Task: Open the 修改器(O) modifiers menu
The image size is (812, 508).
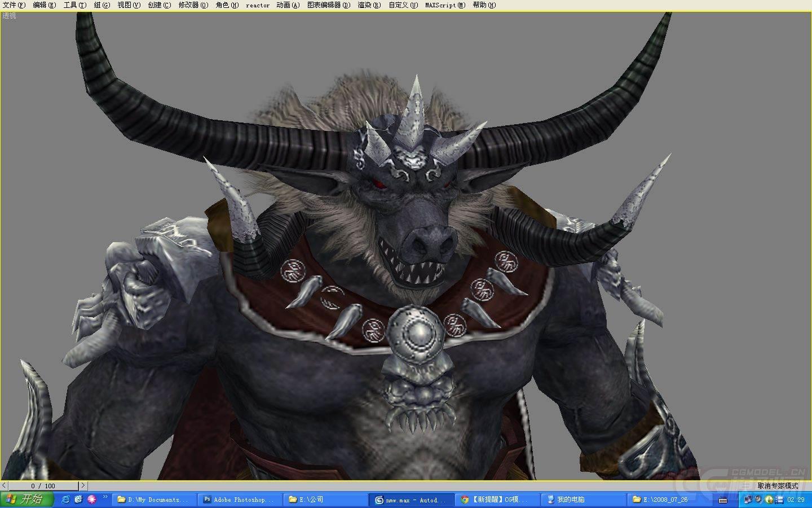Action: pyautogui.click(x=193, y=5)
